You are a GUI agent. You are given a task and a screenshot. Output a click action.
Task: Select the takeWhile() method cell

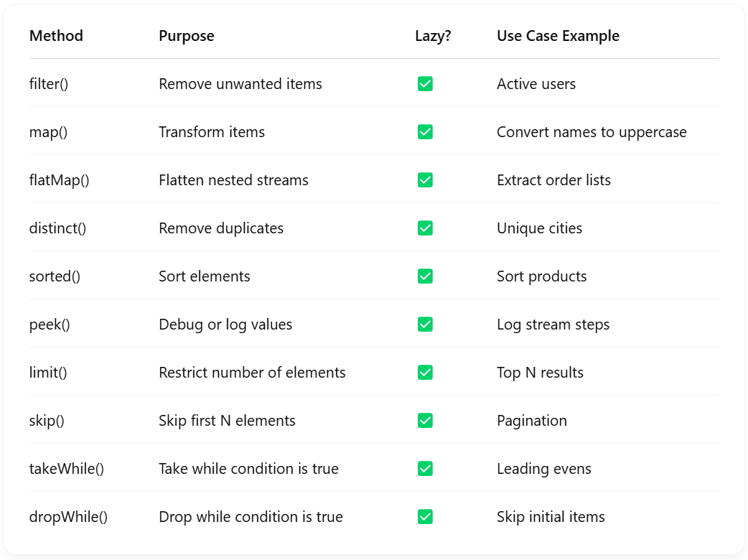(67, 469)
